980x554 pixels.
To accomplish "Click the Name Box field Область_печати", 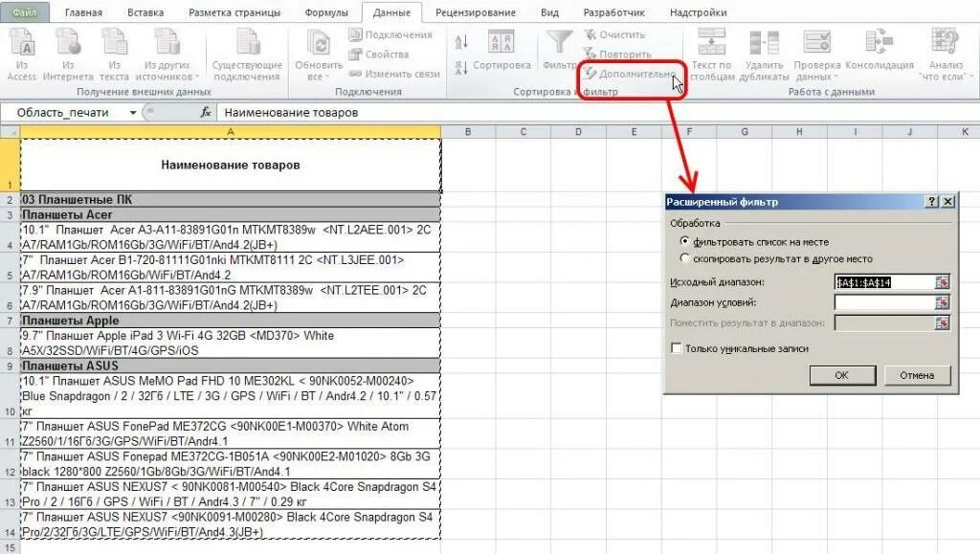I will coord(64,112).
